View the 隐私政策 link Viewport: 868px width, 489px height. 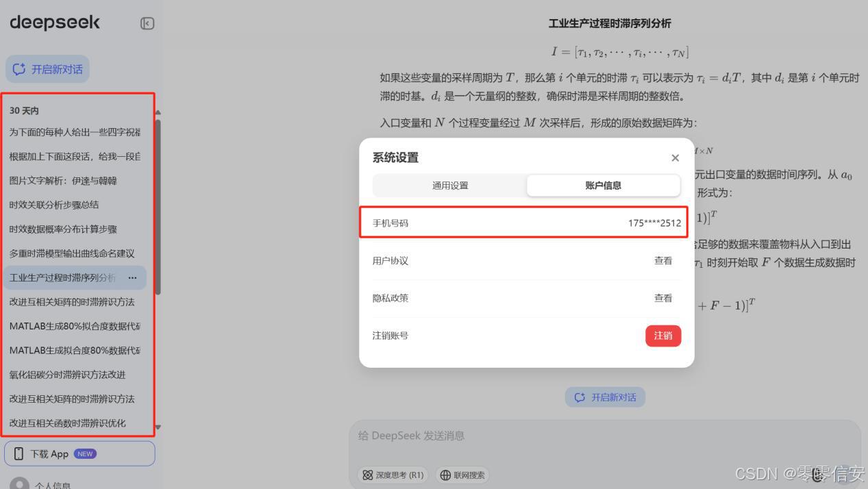click(663, 298)
